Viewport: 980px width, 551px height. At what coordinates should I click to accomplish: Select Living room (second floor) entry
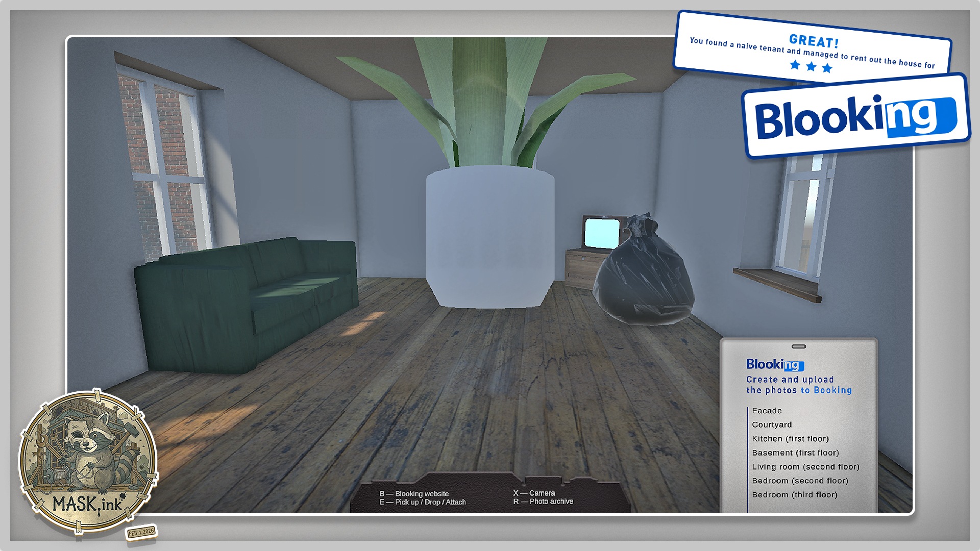[805, 467]
